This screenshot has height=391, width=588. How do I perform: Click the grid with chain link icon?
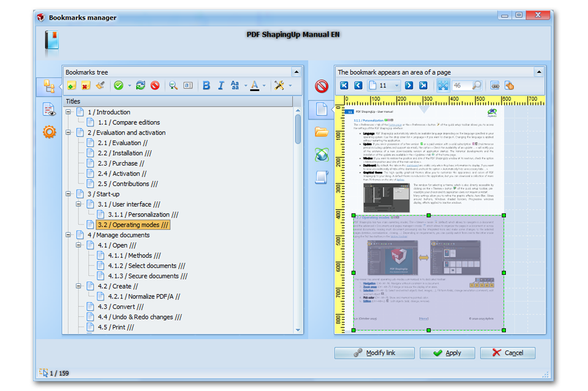point(495,86)
